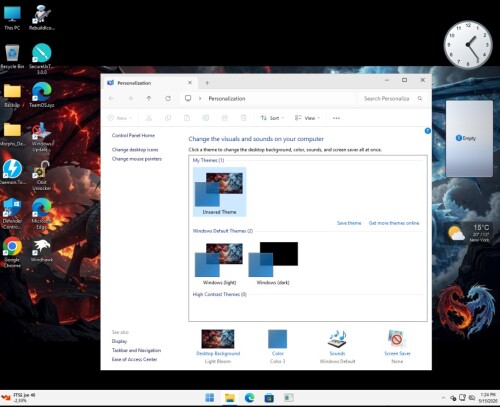Select the Backup folder on desktop

[x=12, y=95]
